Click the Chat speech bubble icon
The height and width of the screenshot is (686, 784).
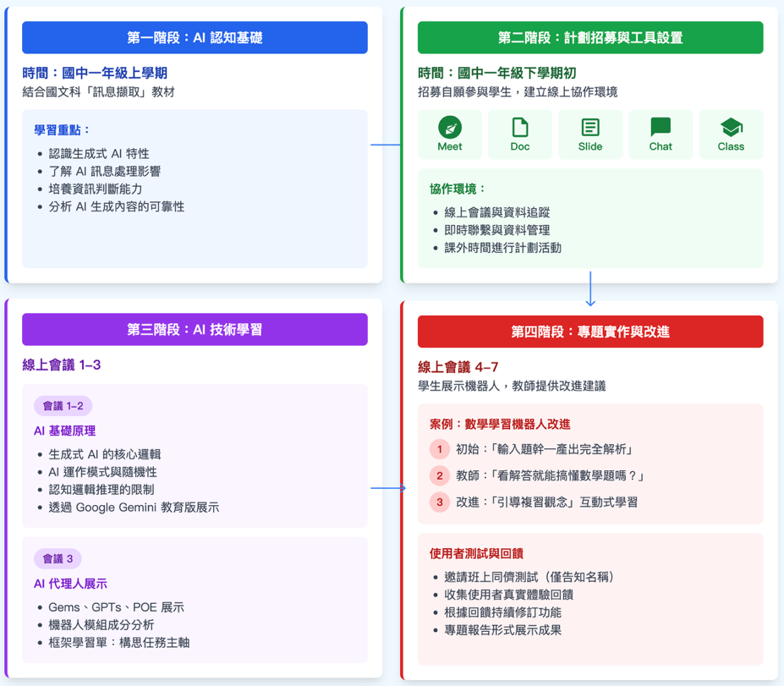coord(661,127)
